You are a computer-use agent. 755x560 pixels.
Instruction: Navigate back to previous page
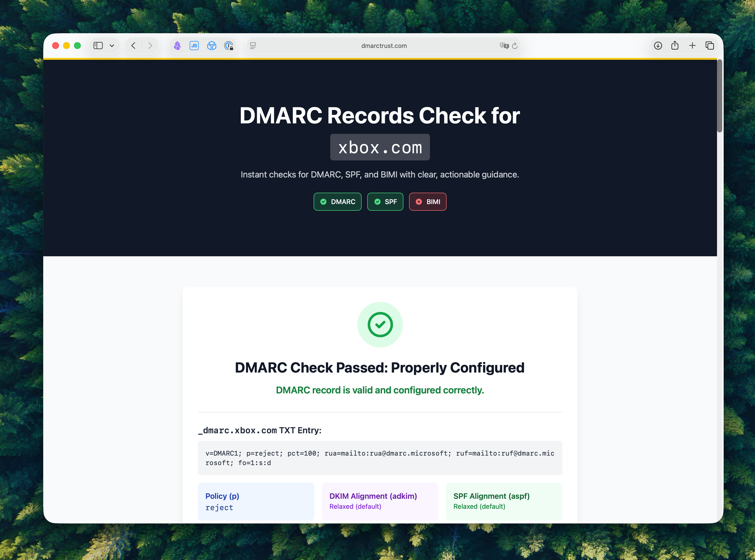[x=133, y=45]
